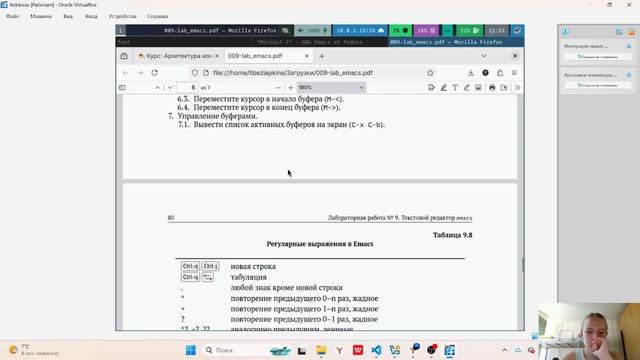640x360 pixels.
Task: Open the Firefox account icon
Action: tap(485, 73)
